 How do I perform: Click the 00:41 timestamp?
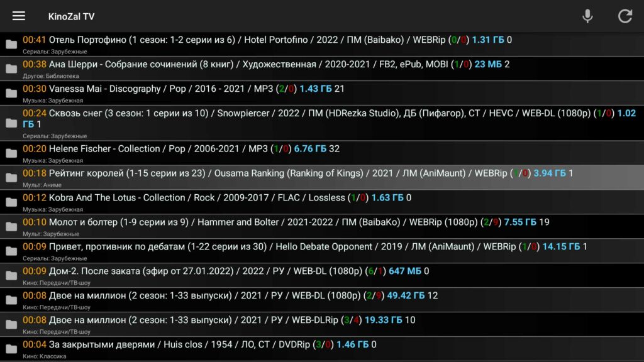[35, 40]
